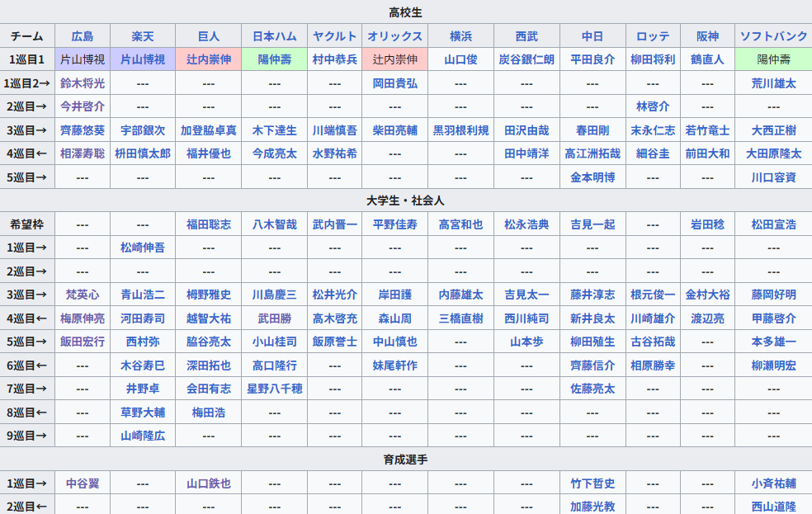Open player 柳瀬明宏
This screenshot has width=812, height=514.
coord(773,365)
